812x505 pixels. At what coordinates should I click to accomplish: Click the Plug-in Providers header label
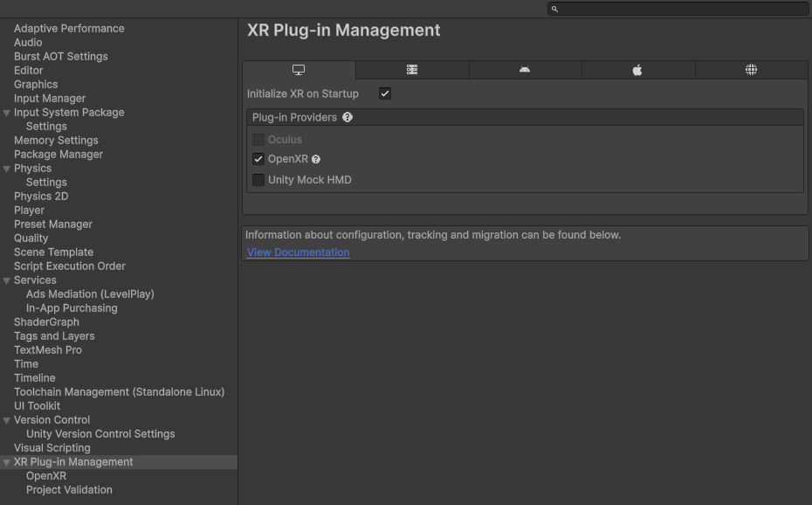pos(294,118)
